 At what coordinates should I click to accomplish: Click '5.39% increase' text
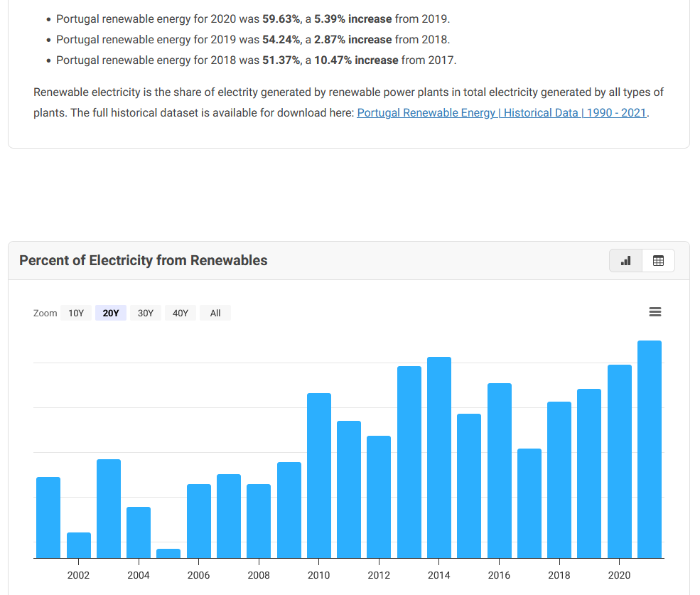pyautogui.click(x=352, y=18)
